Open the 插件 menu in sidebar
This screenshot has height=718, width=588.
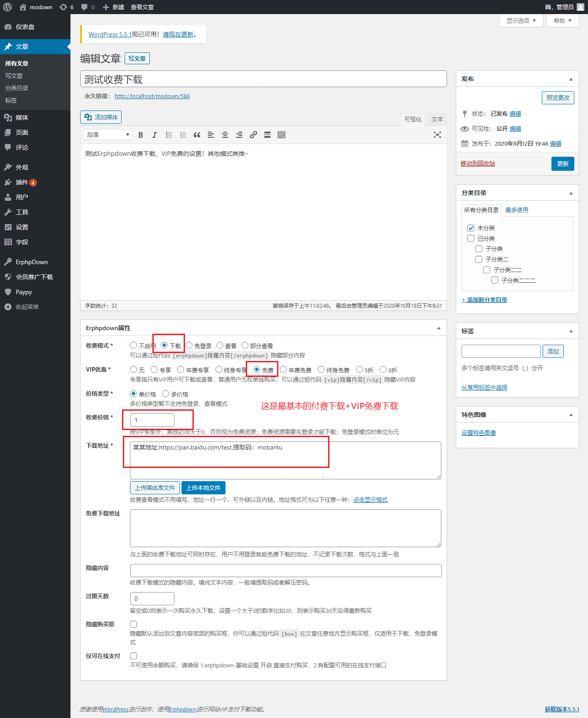pyautogui.click(x=22, y=182)
